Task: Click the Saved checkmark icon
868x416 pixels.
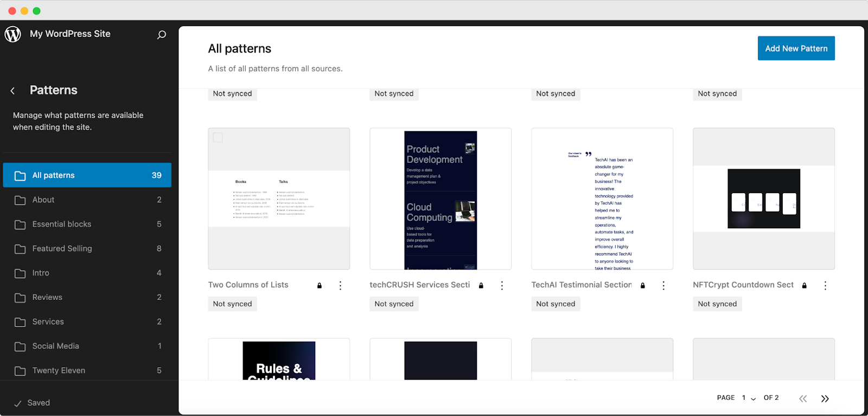Action: point(17,404)
